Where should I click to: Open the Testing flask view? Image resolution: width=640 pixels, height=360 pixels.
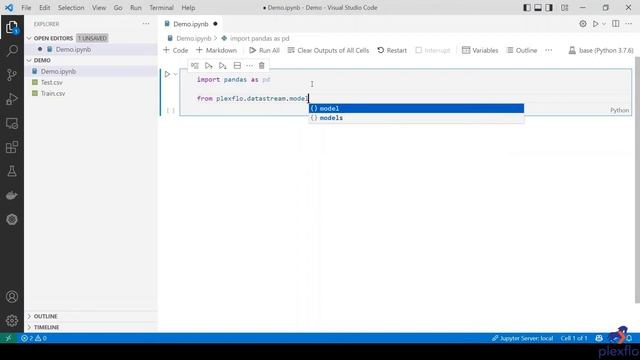(x=12, y=171)
